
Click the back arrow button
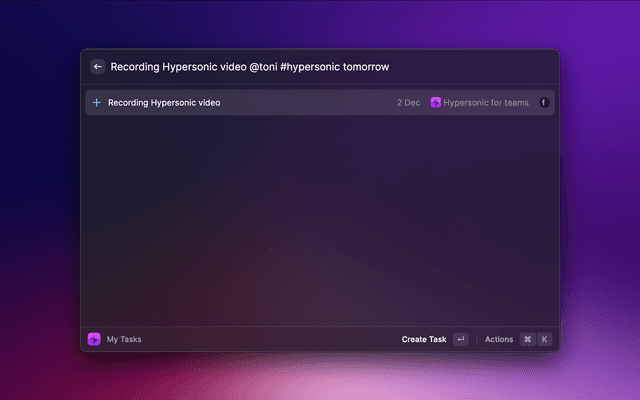tap(98, 67)
